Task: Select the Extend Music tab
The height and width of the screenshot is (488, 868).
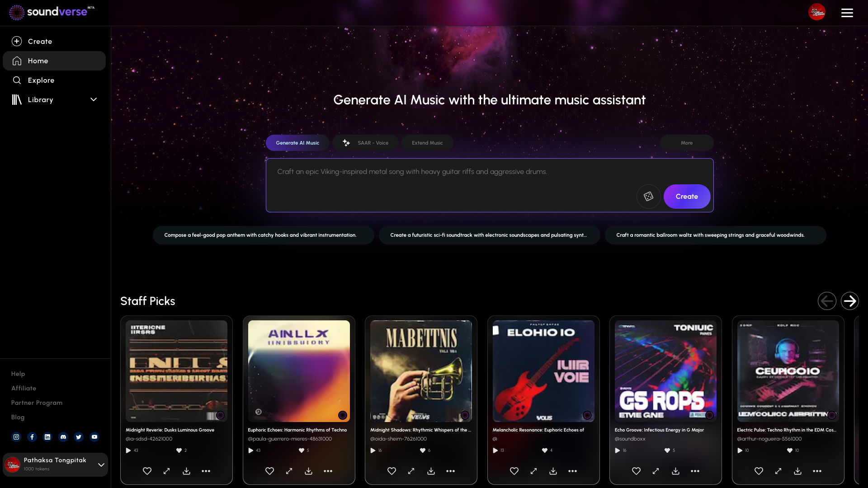Action: (x=427, y=143)
